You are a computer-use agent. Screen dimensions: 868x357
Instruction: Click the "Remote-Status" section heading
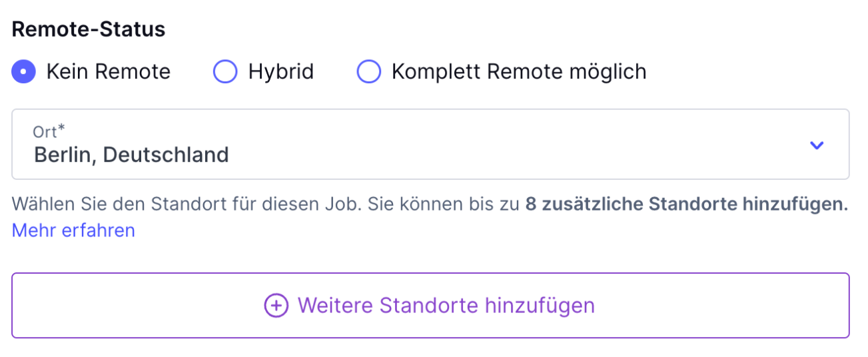89,29
